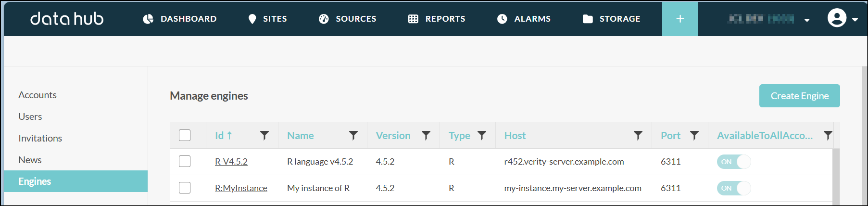This screenshot has height=206, width=868.
Task: Filter the Port column
Action: point(694,136)
